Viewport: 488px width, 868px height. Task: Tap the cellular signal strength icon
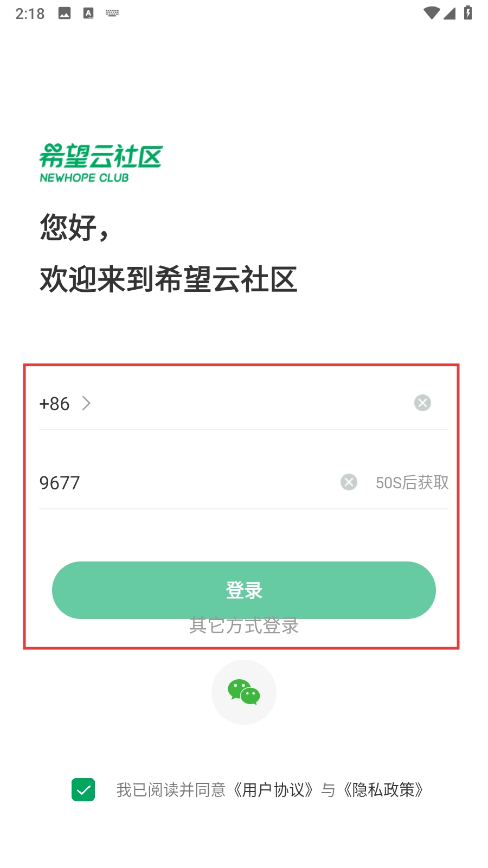[450, 13]
